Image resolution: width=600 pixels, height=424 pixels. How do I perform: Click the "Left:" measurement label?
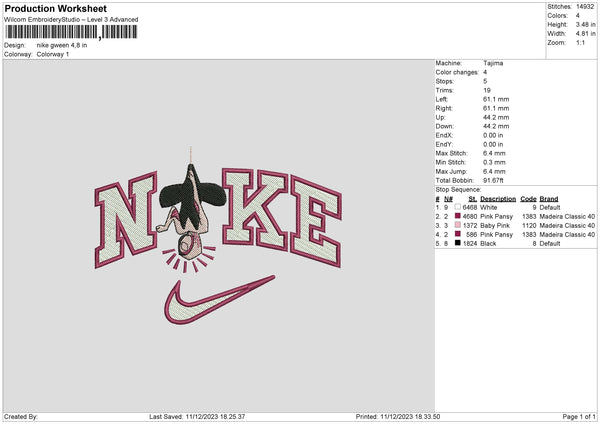tap(442, 99)
